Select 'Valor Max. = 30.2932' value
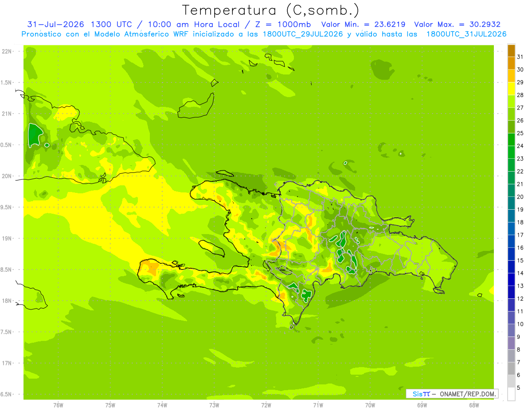532x411 pixels. [x=457, y=24]
